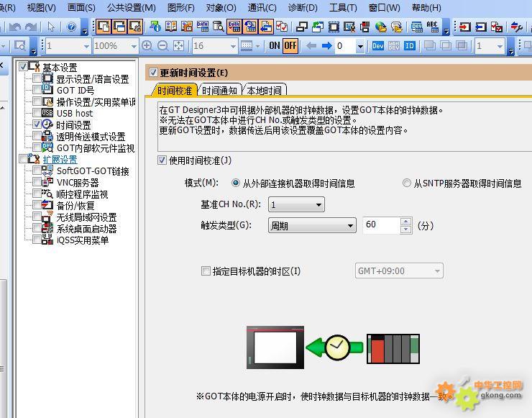
Task: Open the 帮助(H) menu
Action: click(426, 7)
